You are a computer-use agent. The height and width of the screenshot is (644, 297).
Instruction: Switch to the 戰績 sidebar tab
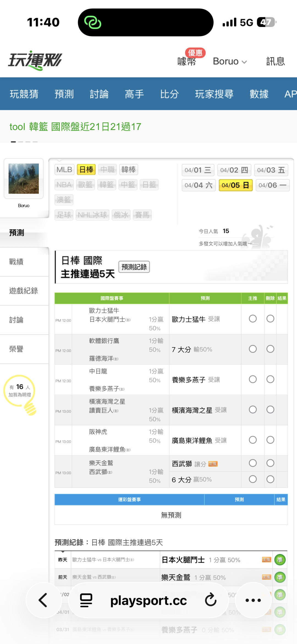pos(16,262)
